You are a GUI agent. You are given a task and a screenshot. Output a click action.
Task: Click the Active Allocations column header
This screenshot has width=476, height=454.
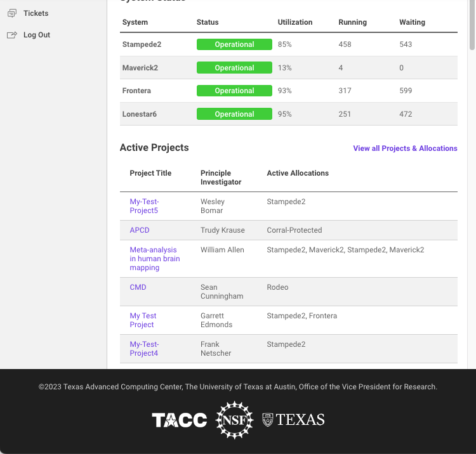(x=298, y=173)
